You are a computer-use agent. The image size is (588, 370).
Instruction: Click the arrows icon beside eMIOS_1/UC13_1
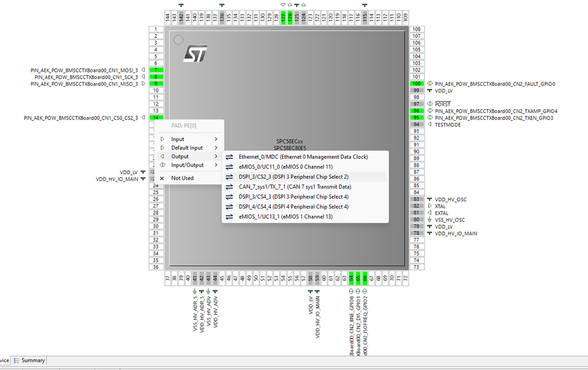[230, 216]
